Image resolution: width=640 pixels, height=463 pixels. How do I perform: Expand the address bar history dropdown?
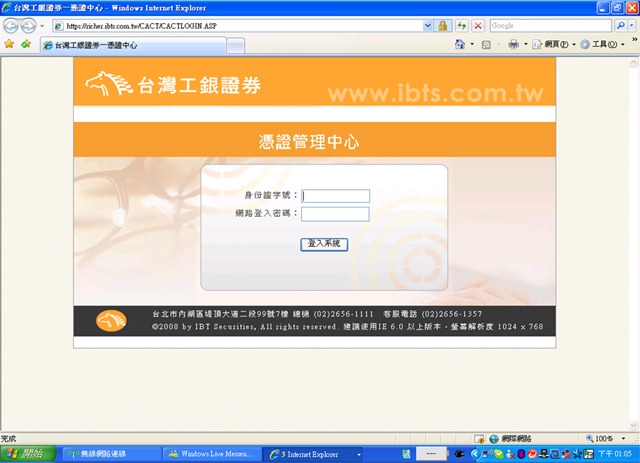[x=427, y=26]
